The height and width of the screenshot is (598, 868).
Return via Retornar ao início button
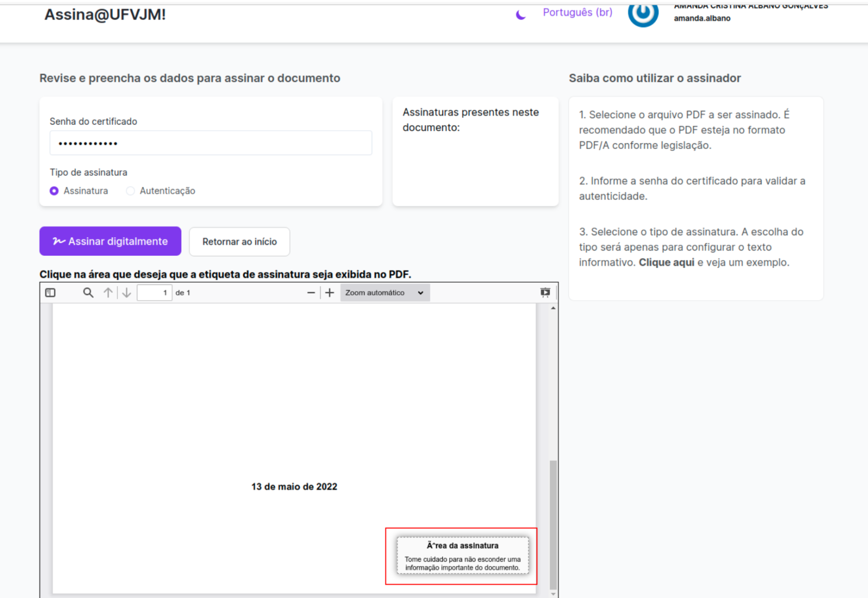(x=239, y=241)
